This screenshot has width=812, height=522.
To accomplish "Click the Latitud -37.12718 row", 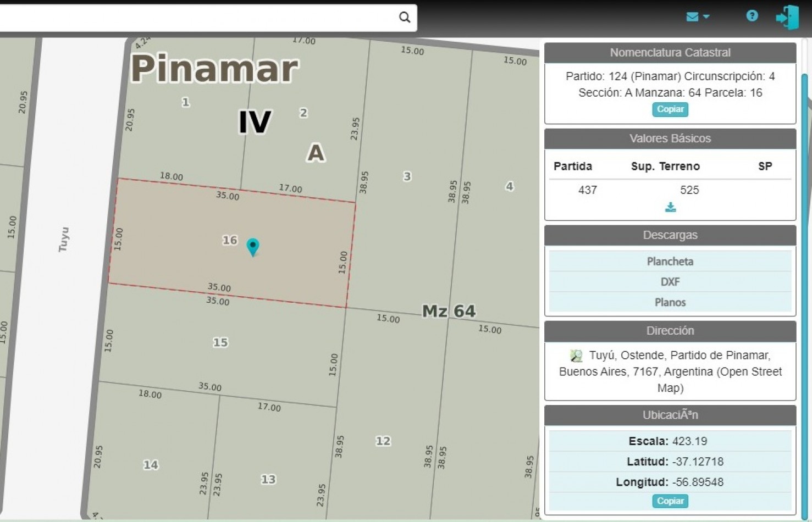I will pos(670,462).
